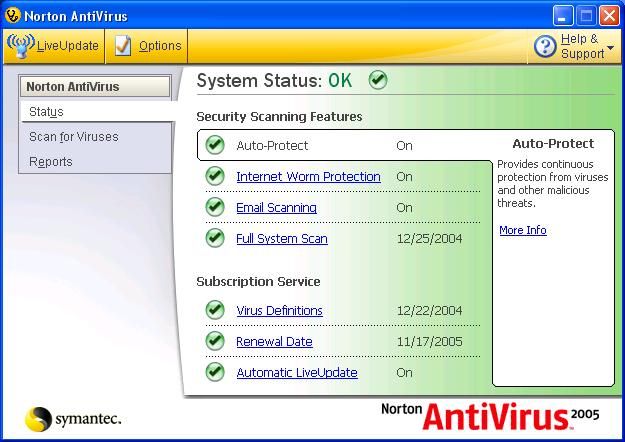Open the Internet Worm Protection link
625x442 pixels.
[309, 177]
